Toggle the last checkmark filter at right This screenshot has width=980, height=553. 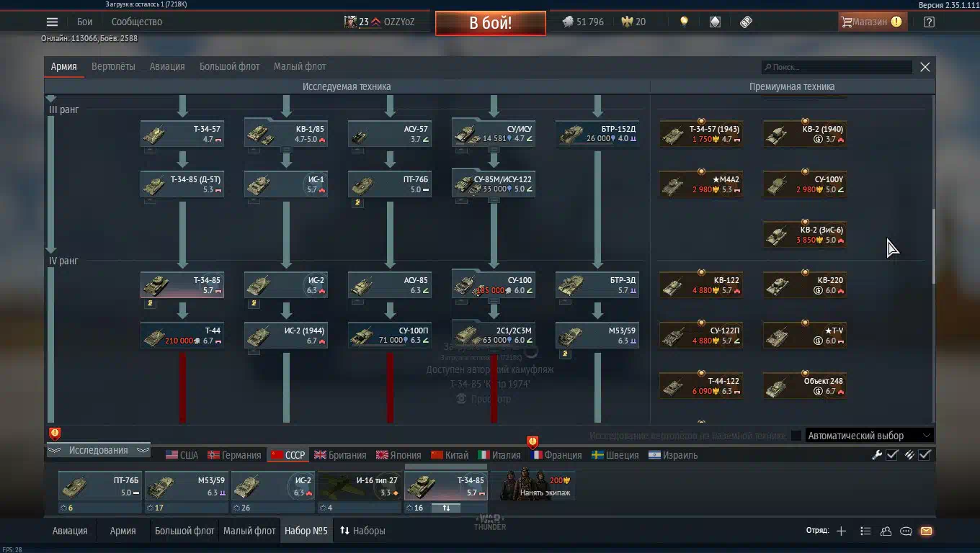pyautogui.click(x=925, y=454)
